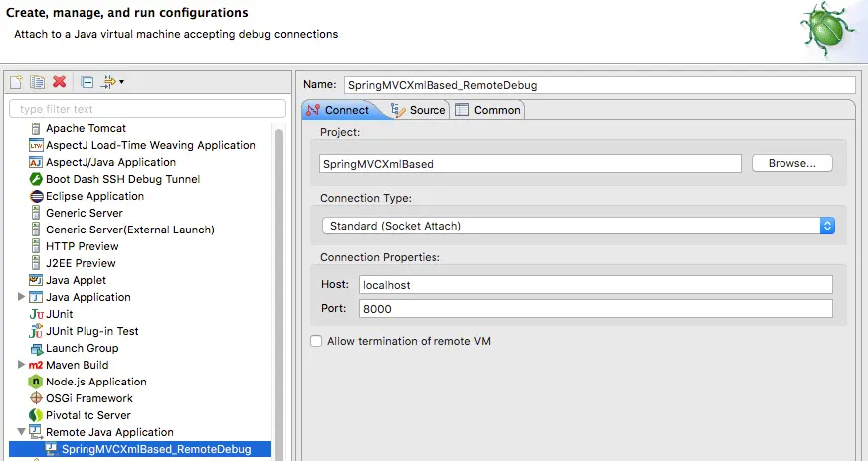Click the Generic Server icon
Viewport: 868px width, 461px height.
point(36,213)
